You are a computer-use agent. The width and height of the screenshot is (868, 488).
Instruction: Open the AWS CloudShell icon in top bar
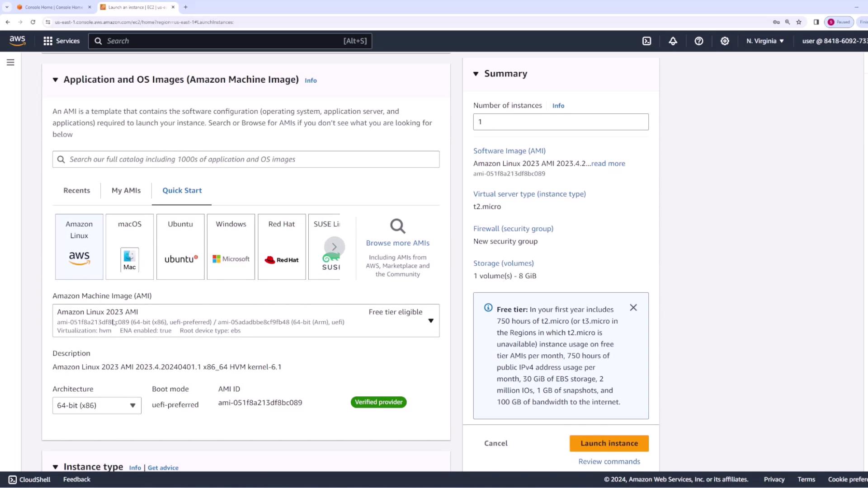(646, 41)
